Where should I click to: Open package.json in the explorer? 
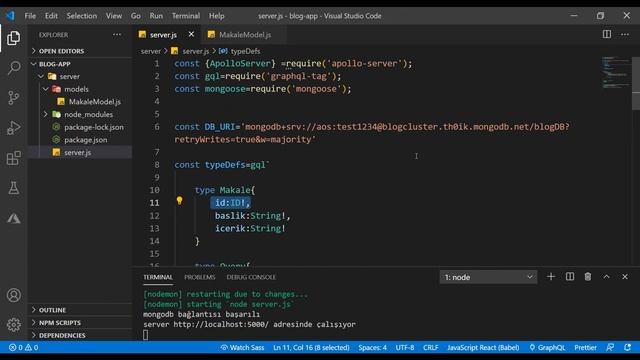click(x=86, y=140)
